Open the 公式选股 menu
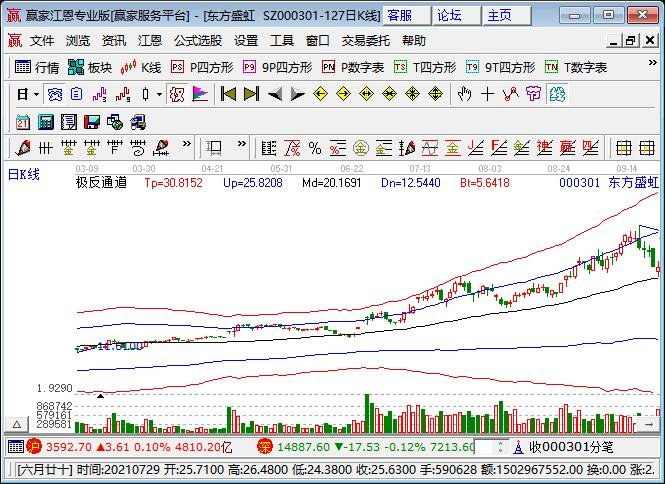Image resolution: width=665 pixels, height=484 pixels. (x=198, y=41)
